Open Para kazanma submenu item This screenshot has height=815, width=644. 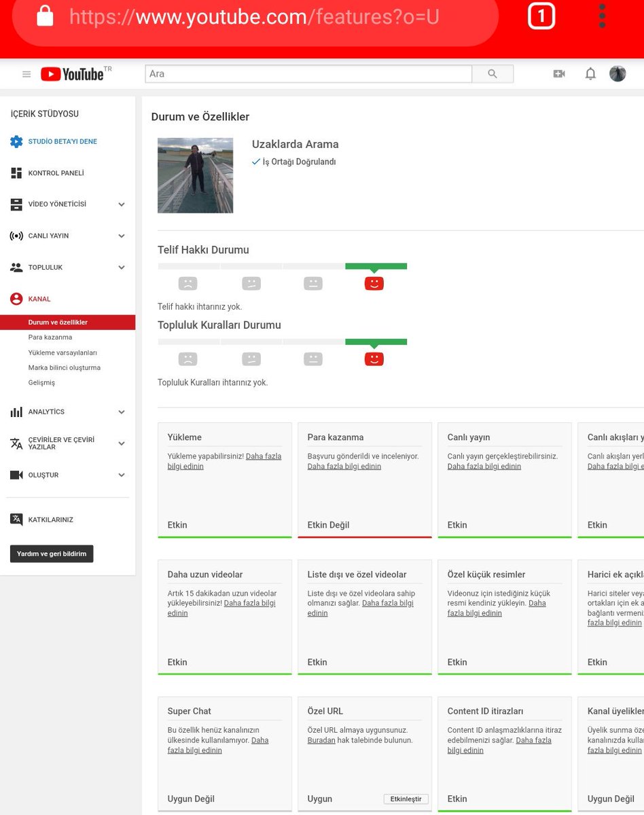[x=50, y=338]
